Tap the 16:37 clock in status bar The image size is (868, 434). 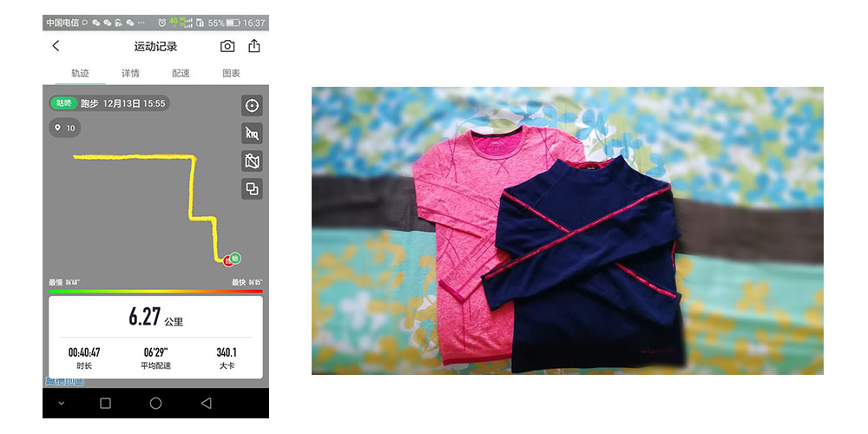click(x=254, y=23)
